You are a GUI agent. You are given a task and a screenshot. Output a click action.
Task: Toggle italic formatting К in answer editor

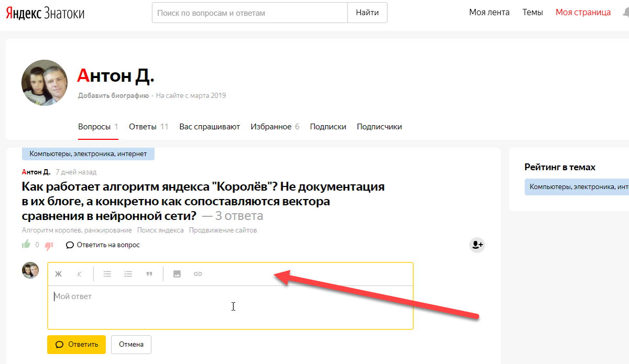click(80, 274)
